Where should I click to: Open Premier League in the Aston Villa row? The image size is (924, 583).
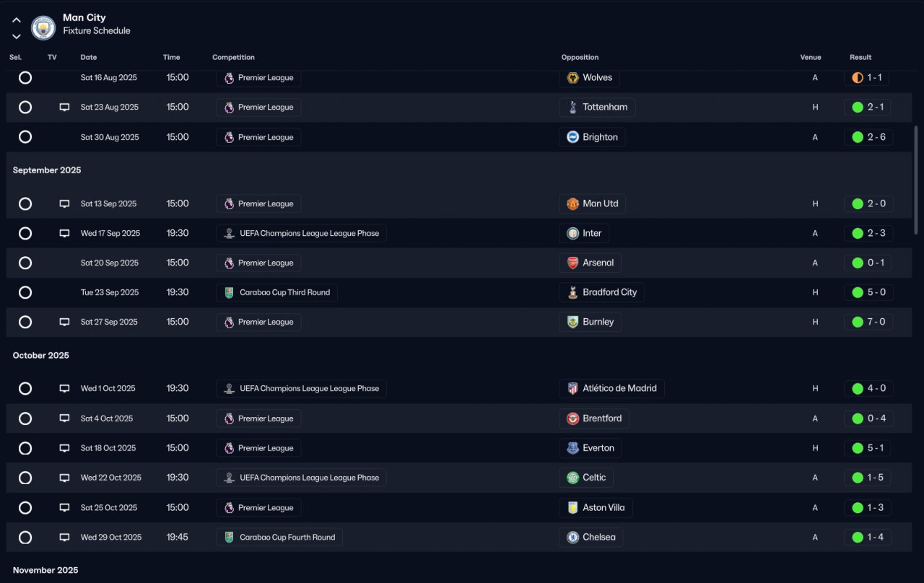click(258, 507)
